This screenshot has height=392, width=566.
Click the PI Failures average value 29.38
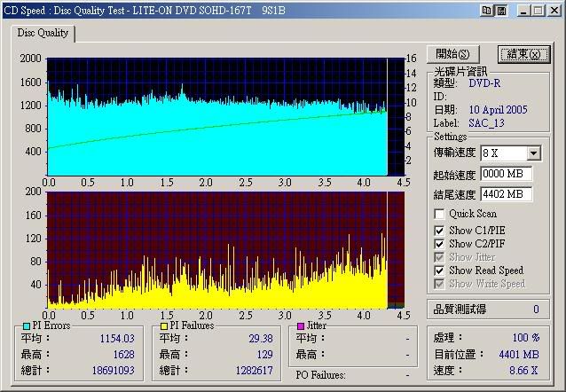coord(261,339)
